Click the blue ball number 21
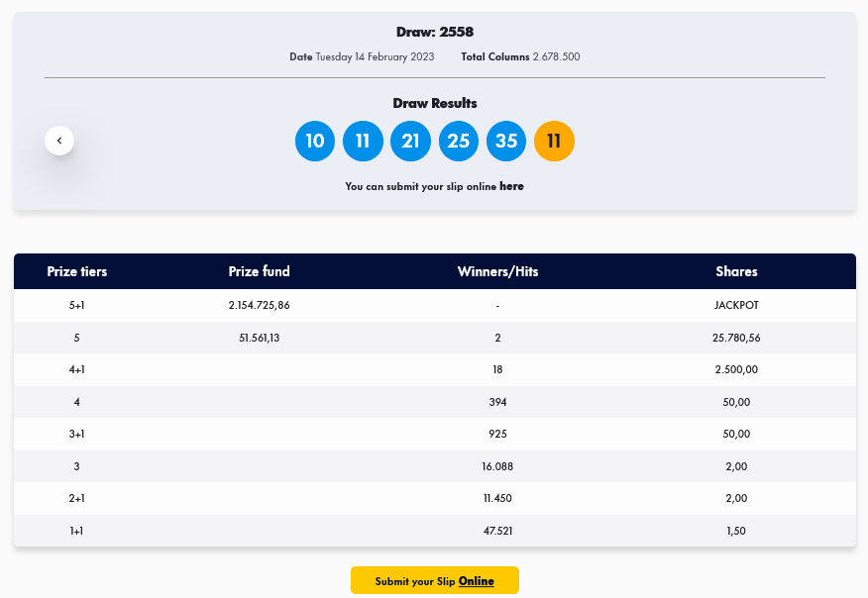 410,141
